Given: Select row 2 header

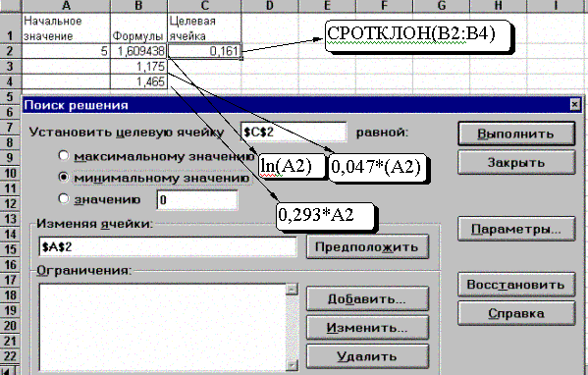Looking at the screenshot, I should point(10,51).
